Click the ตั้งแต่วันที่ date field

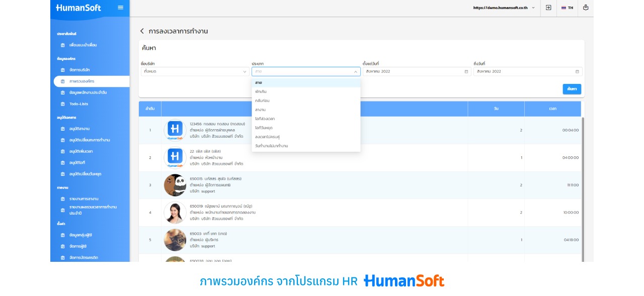[417, 71]
